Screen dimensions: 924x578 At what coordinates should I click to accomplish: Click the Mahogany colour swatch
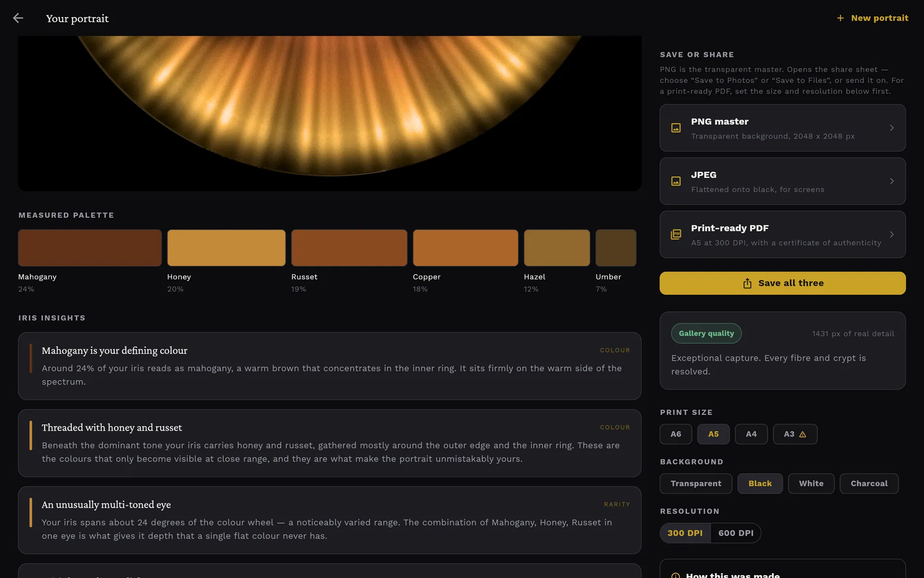90,248
